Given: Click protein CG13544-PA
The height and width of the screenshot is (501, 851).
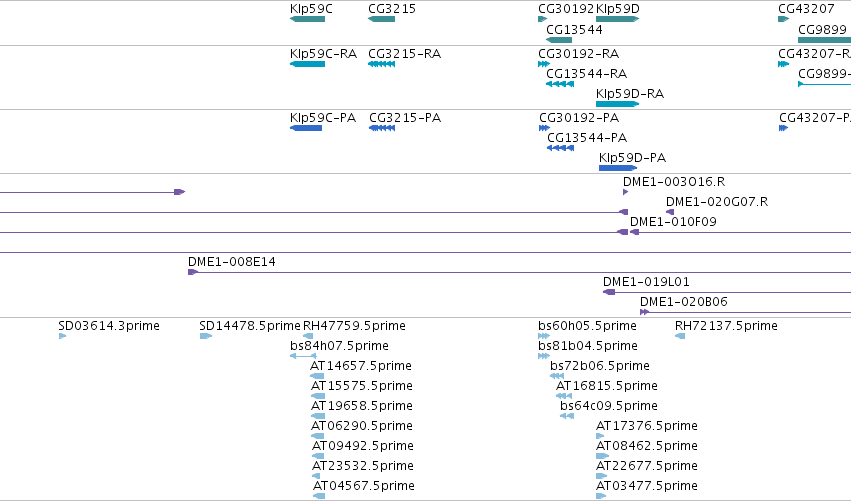Looking at the screenshot, I should [561, 148].
